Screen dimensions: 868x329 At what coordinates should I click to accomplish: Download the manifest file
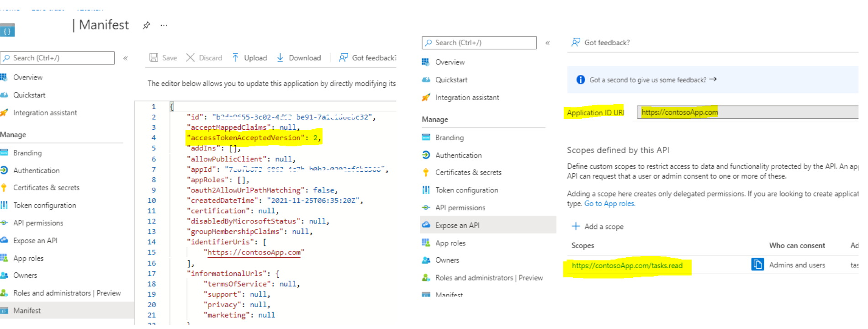click(299, 58)
